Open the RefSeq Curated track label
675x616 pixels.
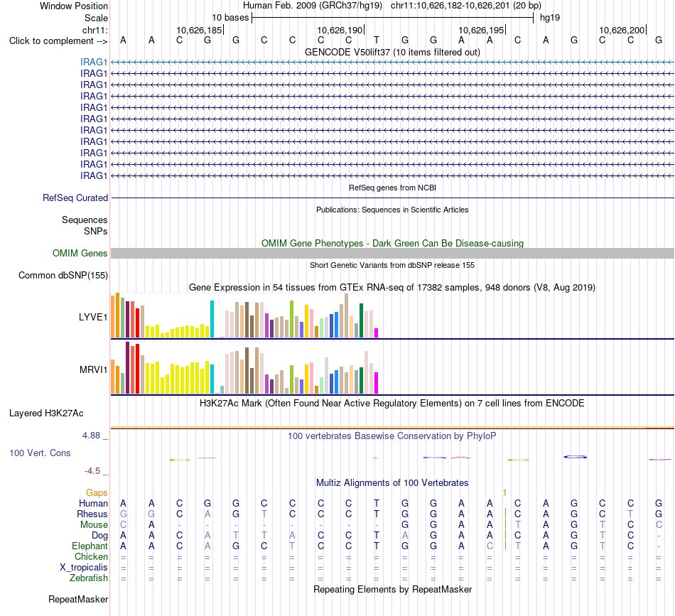[75, 198]
